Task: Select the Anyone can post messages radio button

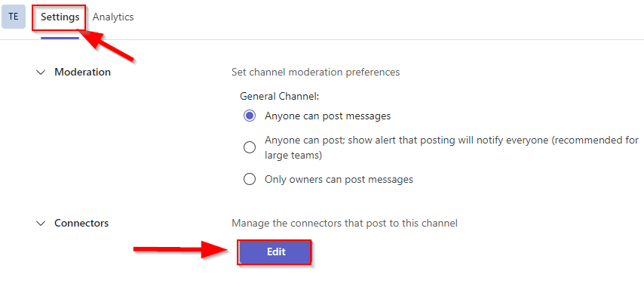Action: pyautogui.click(x=250, y=116)
